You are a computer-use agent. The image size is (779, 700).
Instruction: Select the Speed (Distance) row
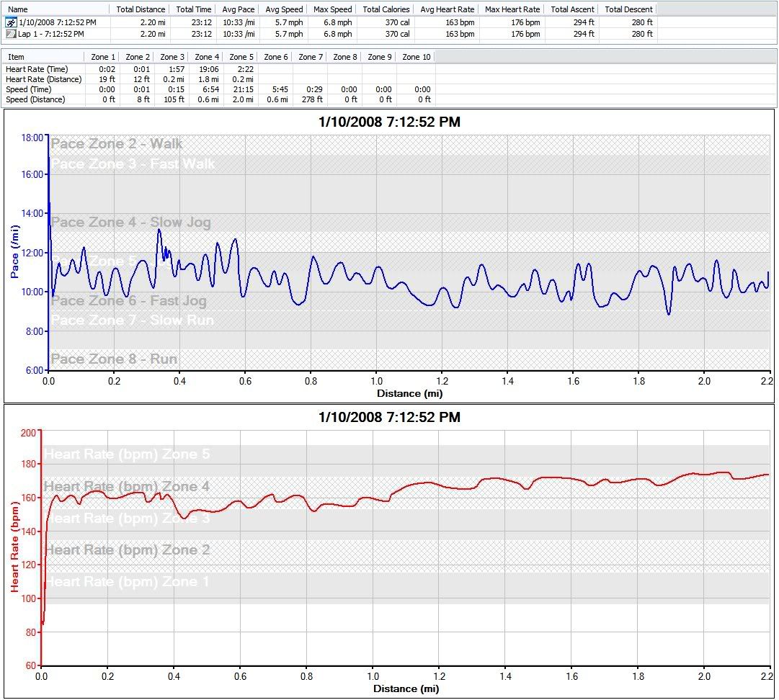[35, 99]
